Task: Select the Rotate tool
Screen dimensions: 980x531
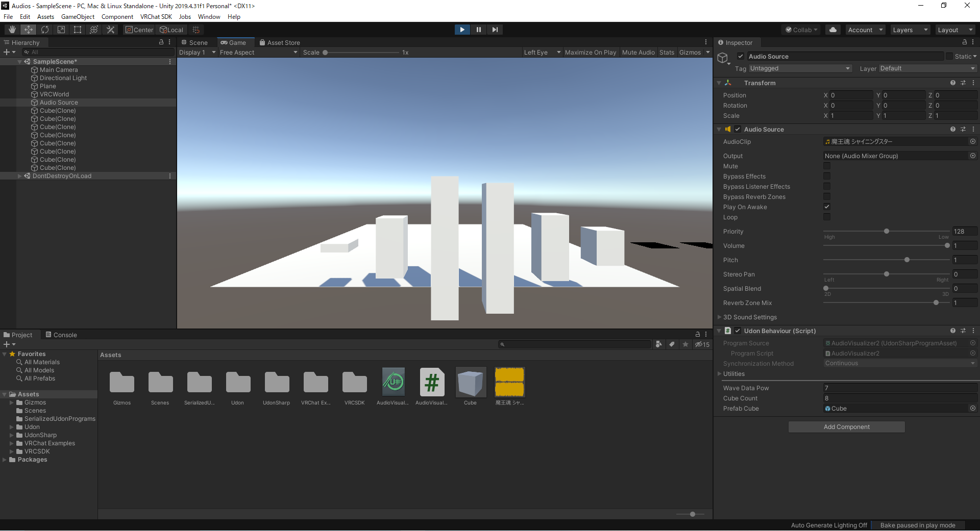Action: pyautogui.click(x=45, y=30)
